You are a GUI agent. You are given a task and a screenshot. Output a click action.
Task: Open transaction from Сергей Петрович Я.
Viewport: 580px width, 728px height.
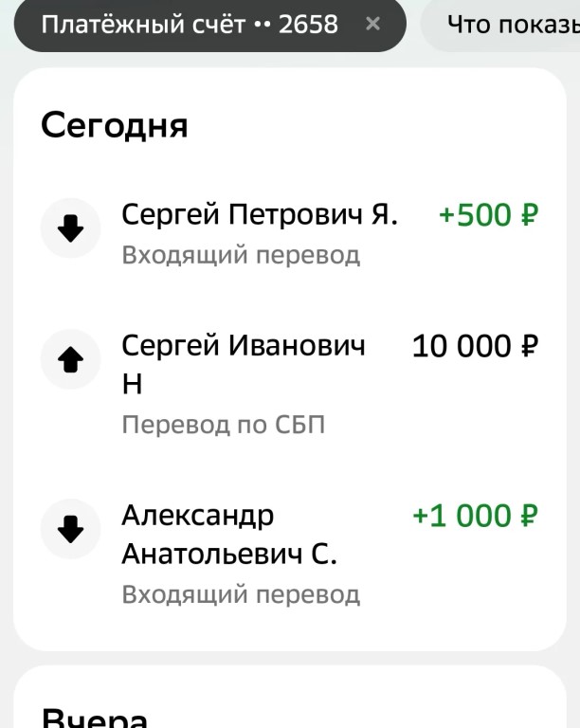(x=290, y=233)
